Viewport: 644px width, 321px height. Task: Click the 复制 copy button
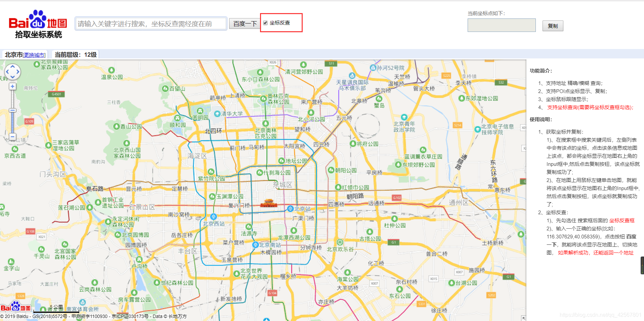553,26
